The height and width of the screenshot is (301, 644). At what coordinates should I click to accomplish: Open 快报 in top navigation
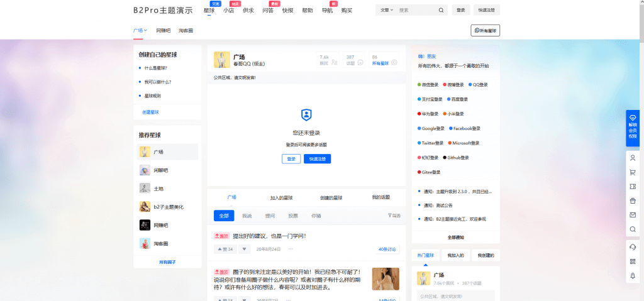[x=288, y=11]
